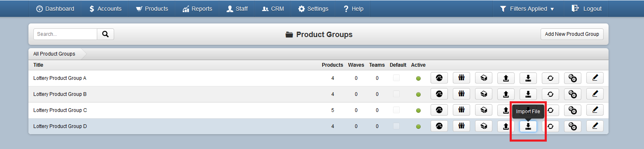Image resolution: width=644 pixels, height=149 pixels.
Task: Click Add New Product Group button
Action: (x=572, y=34)
